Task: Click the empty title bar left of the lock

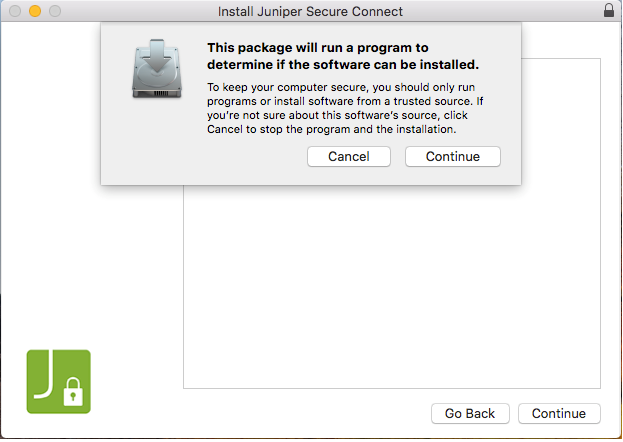Action: click(x=520, y=11)
